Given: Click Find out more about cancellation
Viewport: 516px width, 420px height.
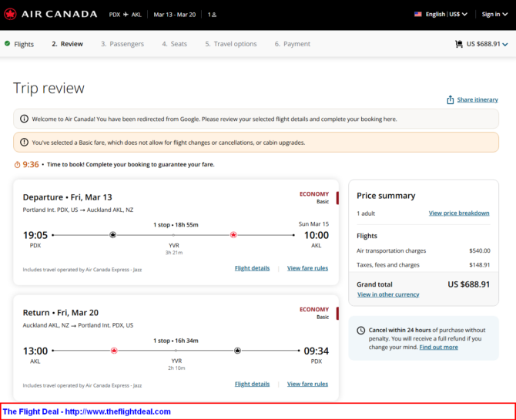Looking at the screenshot, I should click(439, 348).
